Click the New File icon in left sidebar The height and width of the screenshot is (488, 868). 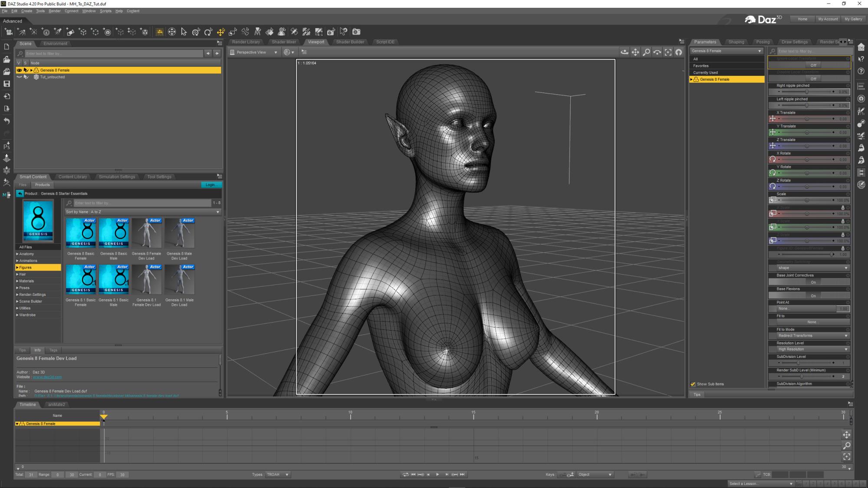coord(7,46)
